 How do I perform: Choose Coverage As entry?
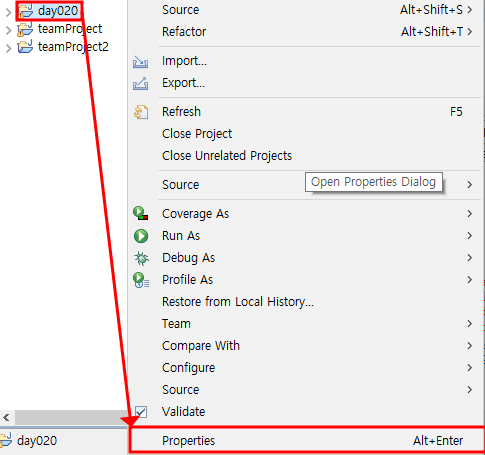[x=306, y=214]
